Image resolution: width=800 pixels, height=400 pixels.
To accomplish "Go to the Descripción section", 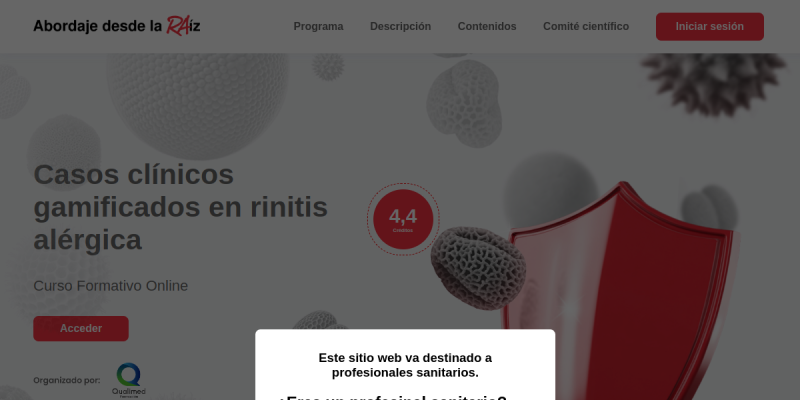I will click(401, 27).
